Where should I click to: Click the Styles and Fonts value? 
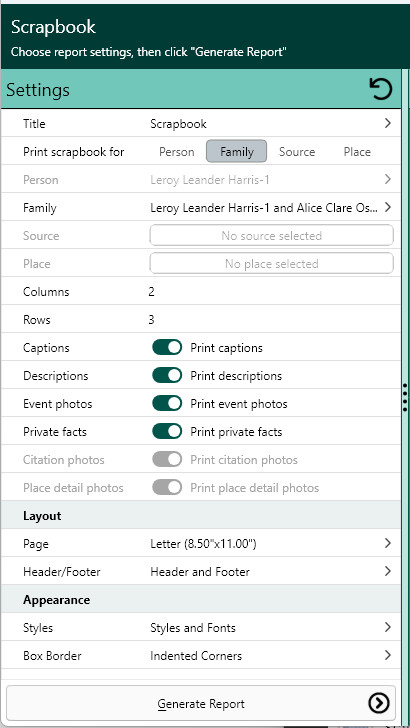pos(193,628)
